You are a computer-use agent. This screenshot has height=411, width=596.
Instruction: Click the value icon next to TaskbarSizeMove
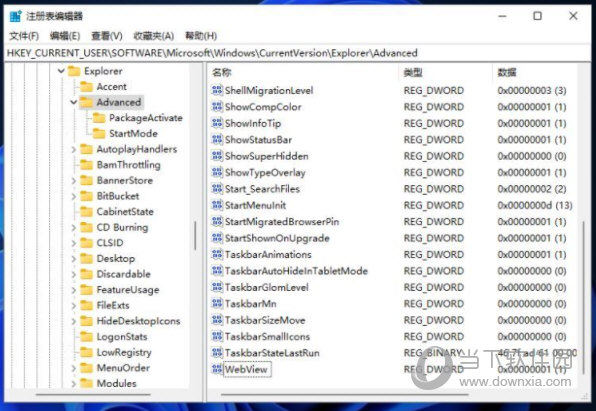217,320
